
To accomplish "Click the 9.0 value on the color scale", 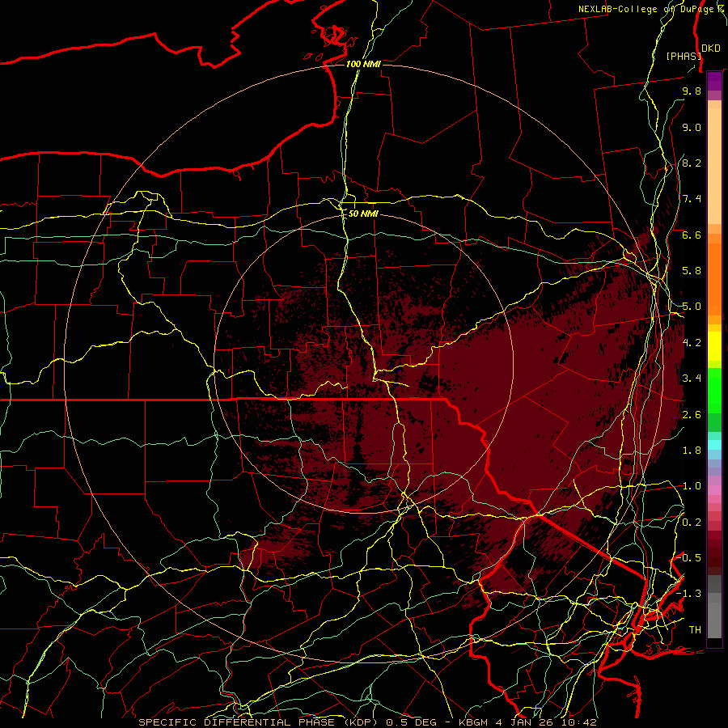I will tap(692, 127).
